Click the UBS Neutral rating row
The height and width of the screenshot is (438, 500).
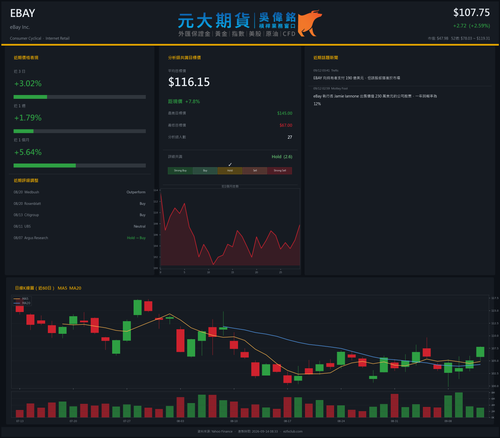tap(80, 226)
